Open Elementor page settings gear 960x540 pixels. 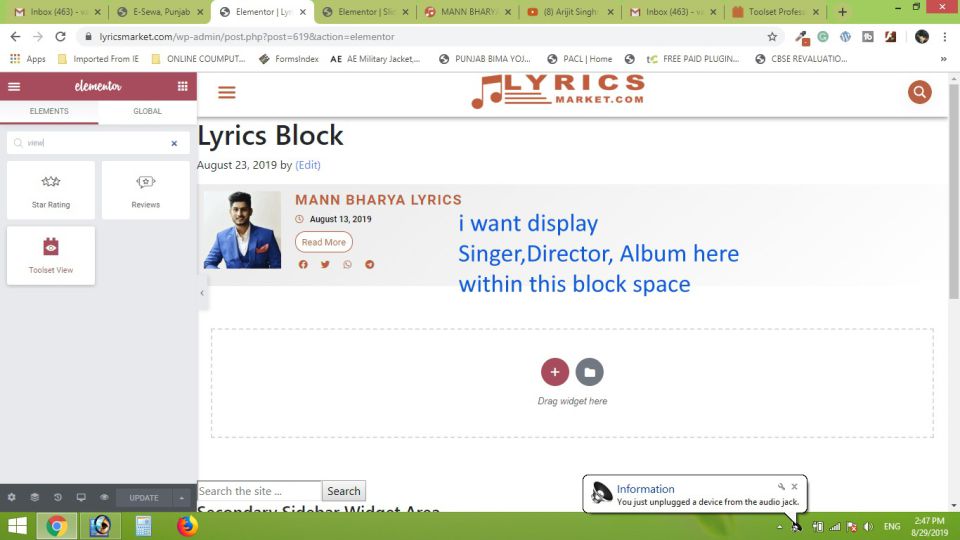pos(12,497)
